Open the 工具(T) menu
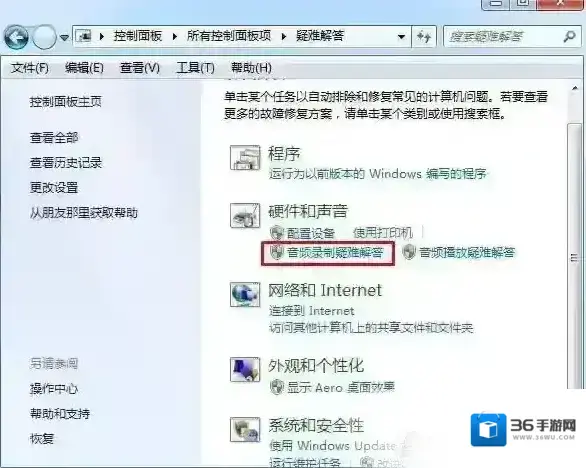The image size is (586, 468). (195, 68)
